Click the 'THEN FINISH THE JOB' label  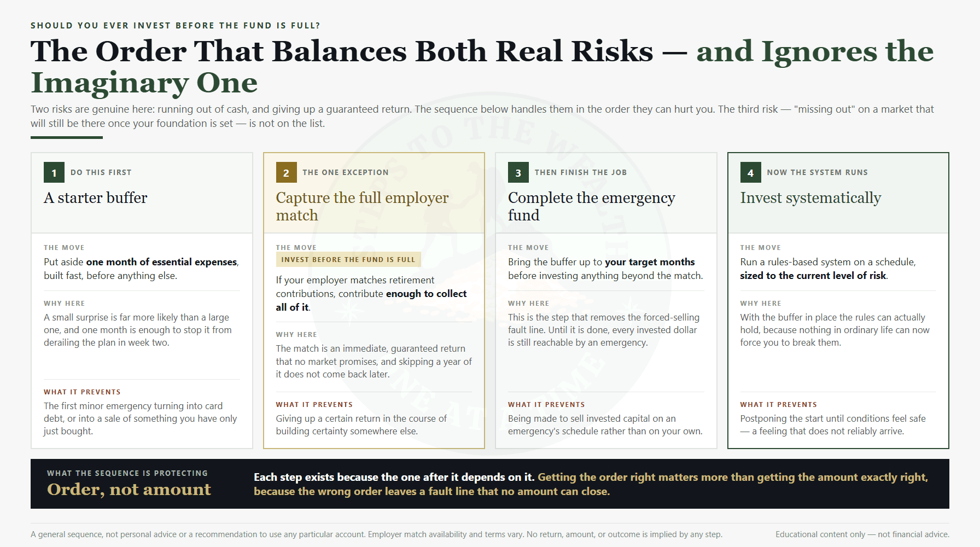coord(581,172)
